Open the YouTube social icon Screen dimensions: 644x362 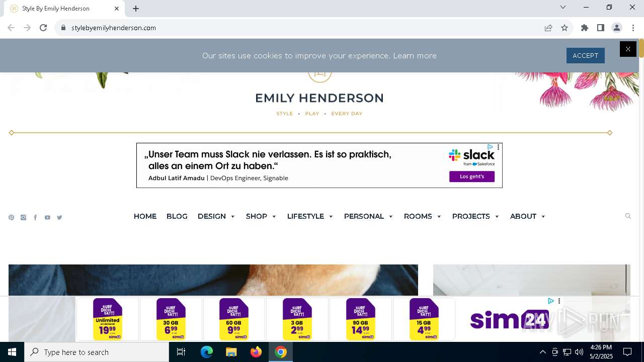click(47, 218)
